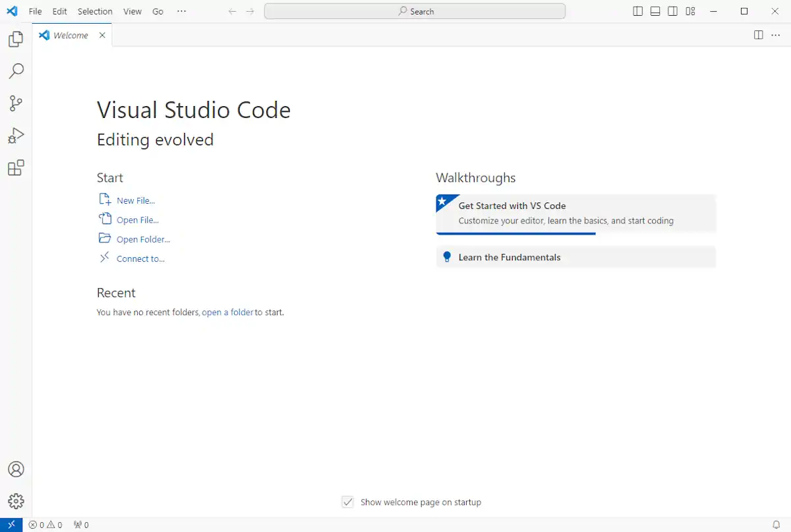Image resolution: width=791 pixels, height=532 pixels.
Task: Click the New File link
Action: point(134,200)
